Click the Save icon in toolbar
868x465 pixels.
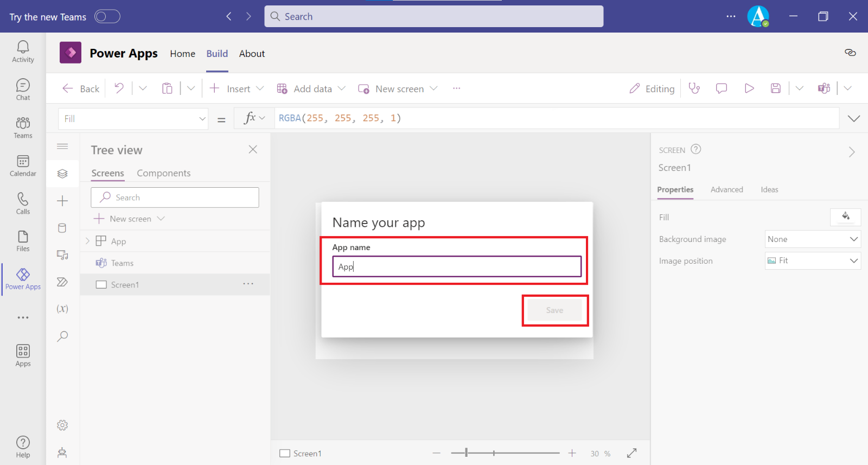click(776, 88)
